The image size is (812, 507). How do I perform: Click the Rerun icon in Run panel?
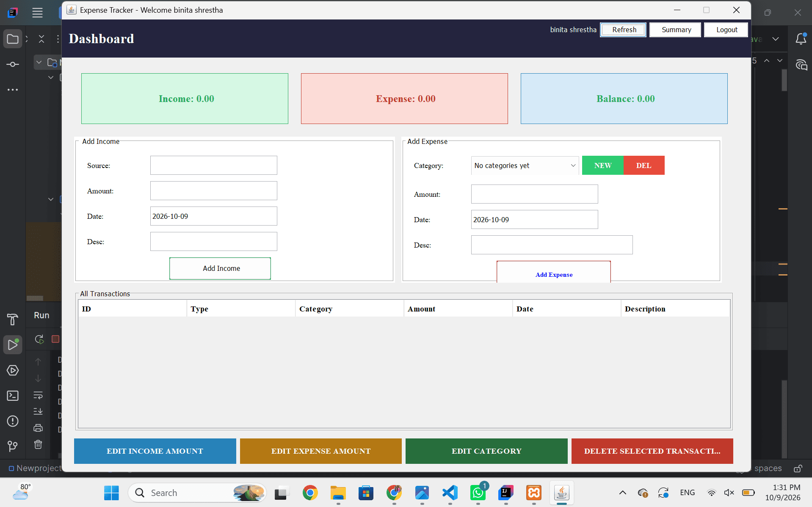pyautogui.click(x=39, y=339)
